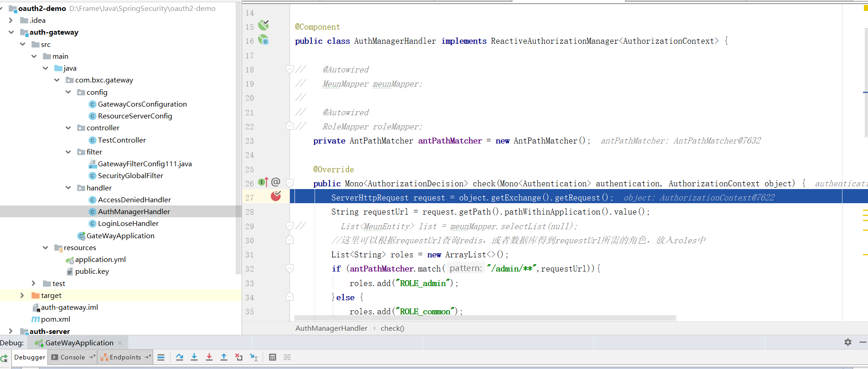Switch to the Endpoints tab

coord(125,357)
